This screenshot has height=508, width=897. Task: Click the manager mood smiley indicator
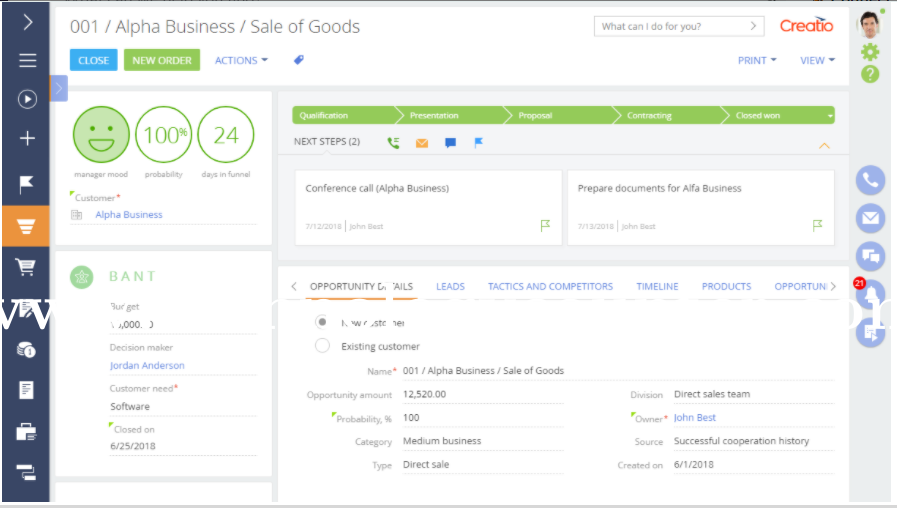click(101, 134)
